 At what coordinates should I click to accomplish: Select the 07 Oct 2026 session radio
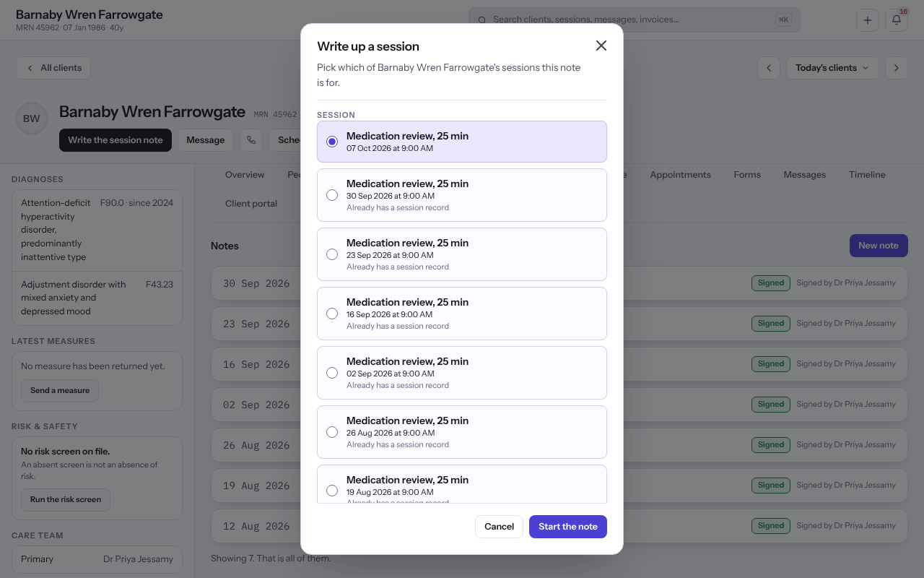[x=332, y=142]
